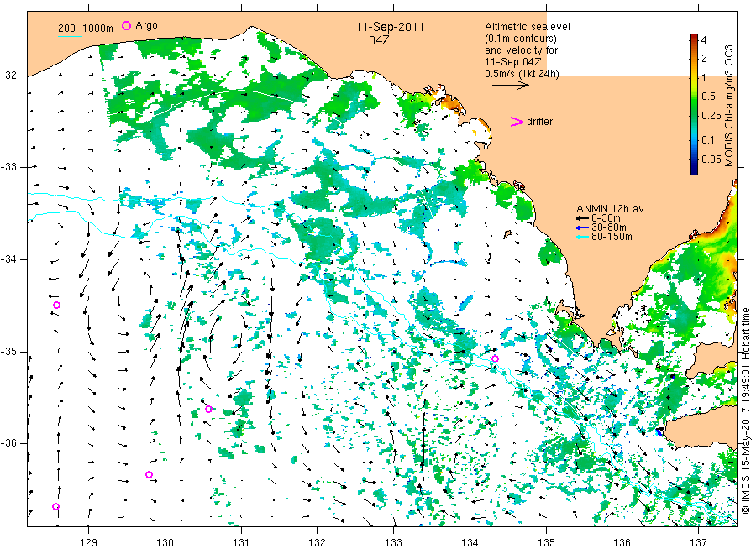Click the latitude axis label '-33'
This screenshot has height=554, width=756.
pos(8,167)
